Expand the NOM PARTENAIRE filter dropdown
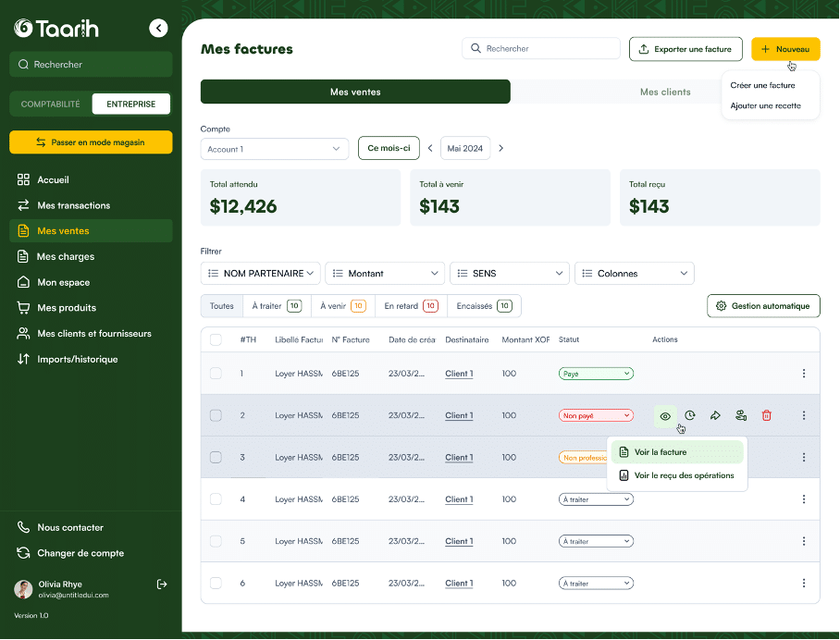Screen dimensions: 840x640 click(260, 274)
